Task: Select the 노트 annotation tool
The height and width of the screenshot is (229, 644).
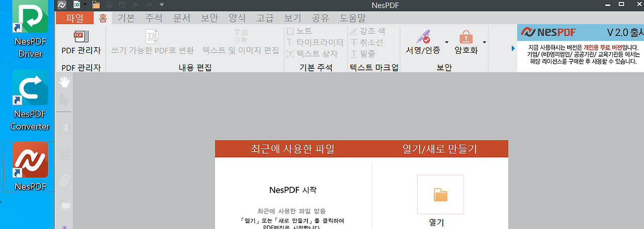Action: coord(299,31)
